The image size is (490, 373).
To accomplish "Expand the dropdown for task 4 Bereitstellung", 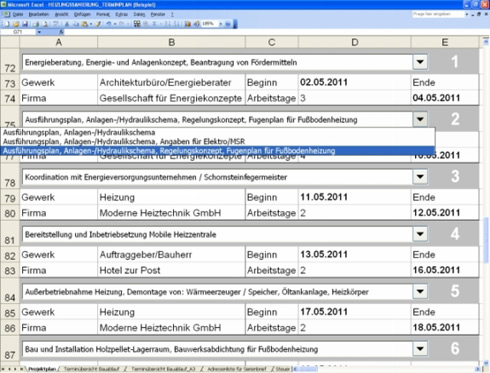I will pyautogui.click(x=420, y=234).
